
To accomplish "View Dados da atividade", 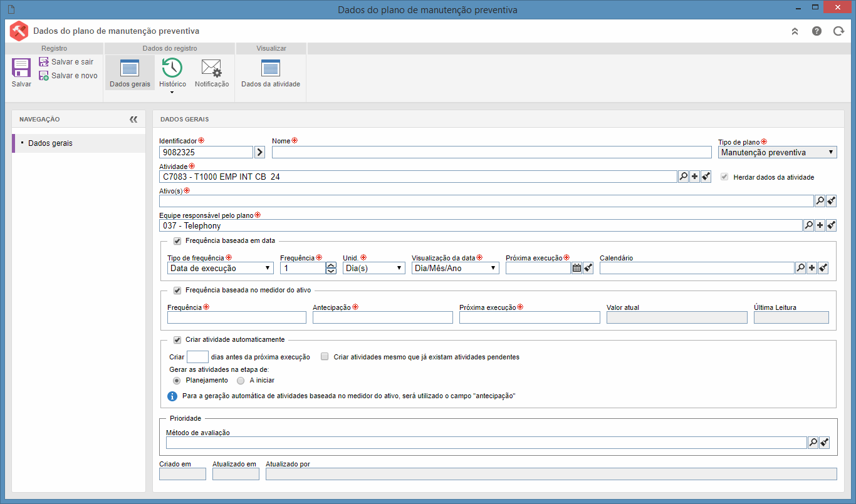I will tap(271, 73).
